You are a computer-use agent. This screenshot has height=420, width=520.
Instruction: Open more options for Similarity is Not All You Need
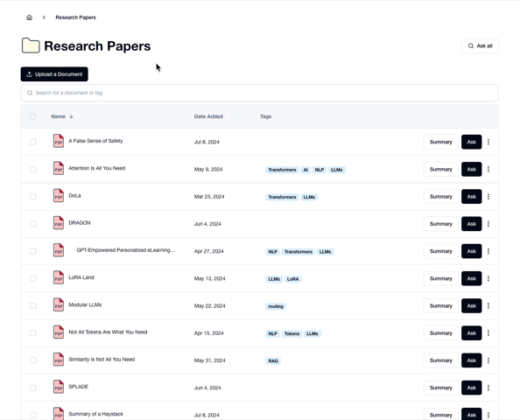tap(488, 360)
